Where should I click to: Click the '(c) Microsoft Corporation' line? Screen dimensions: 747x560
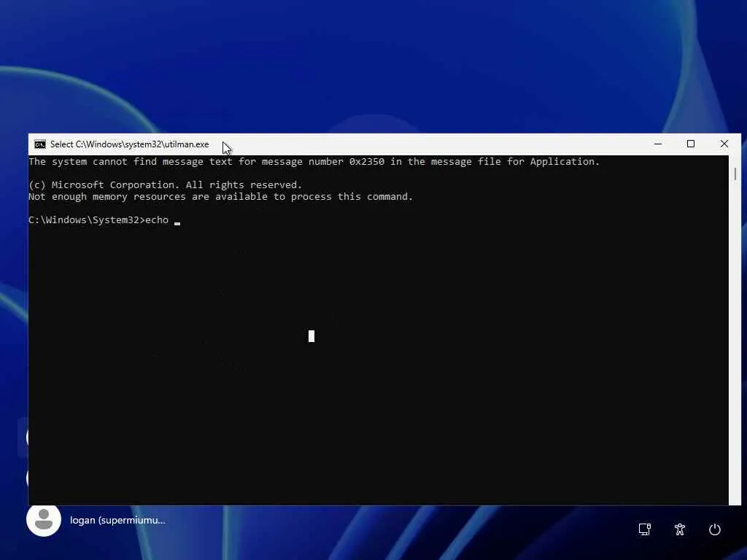click(x=166, y=184)
